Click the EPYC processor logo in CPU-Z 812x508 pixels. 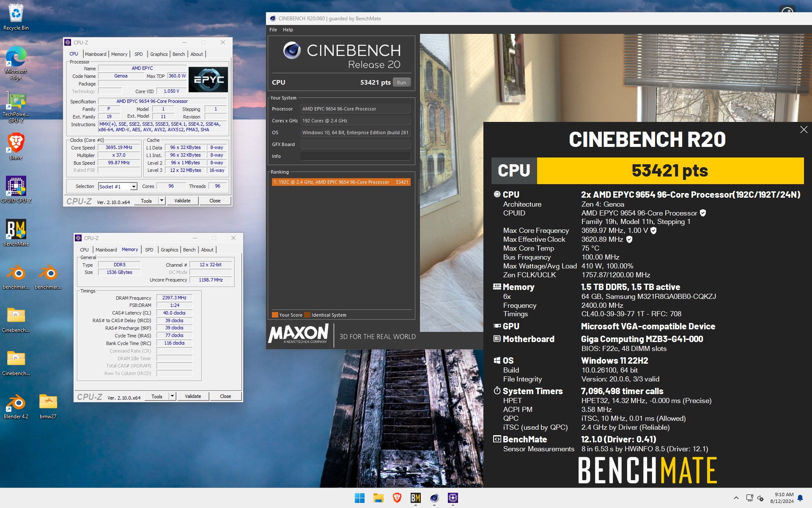208,80
